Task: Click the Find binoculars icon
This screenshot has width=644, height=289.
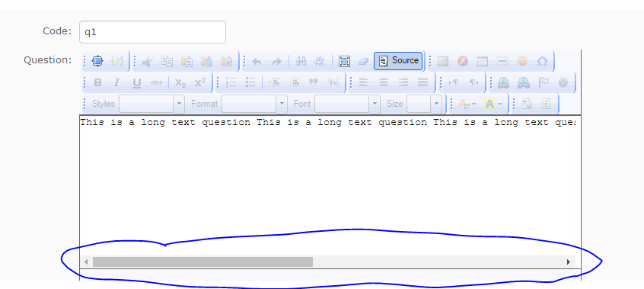Action: pyautogui.click(x=301, y=61)
